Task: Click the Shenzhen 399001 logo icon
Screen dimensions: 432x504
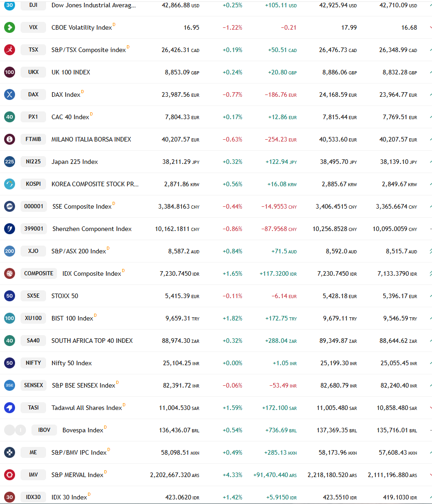Action: pos(10,229)
